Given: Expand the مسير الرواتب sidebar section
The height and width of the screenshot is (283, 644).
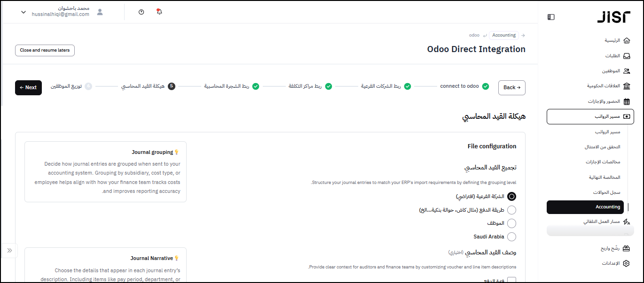Looking at the screenshot, I should 590,116.
